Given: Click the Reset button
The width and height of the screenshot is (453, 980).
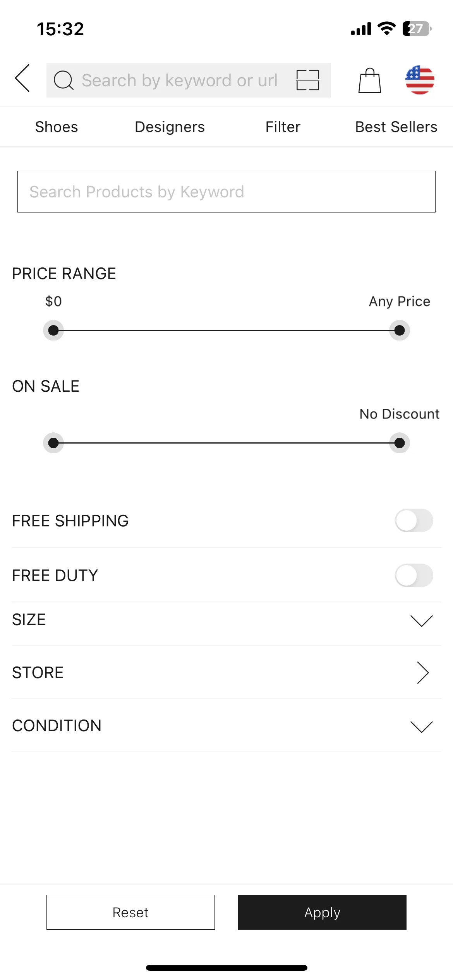Looking at the screenshot, I should [x=130, y=912].
